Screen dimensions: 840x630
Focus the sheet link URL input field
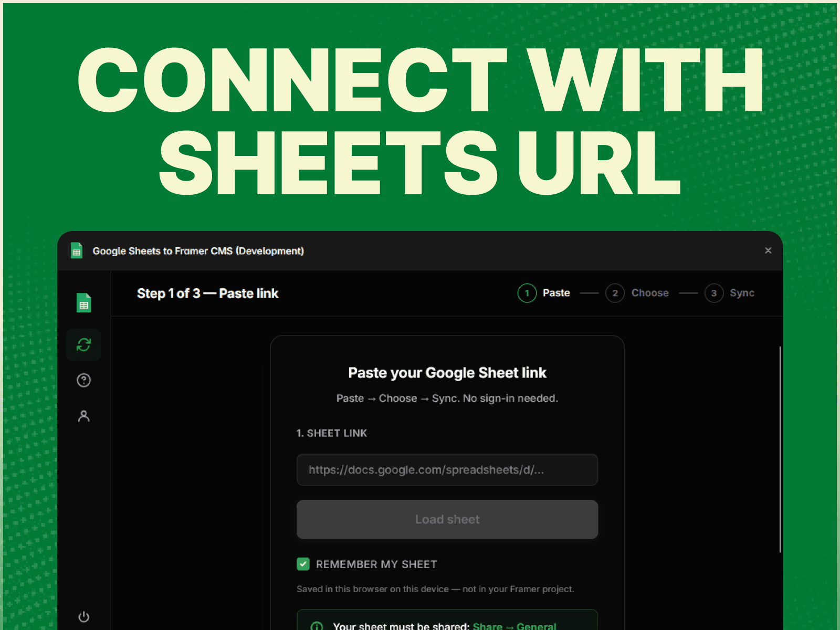(x=447, y=470)
